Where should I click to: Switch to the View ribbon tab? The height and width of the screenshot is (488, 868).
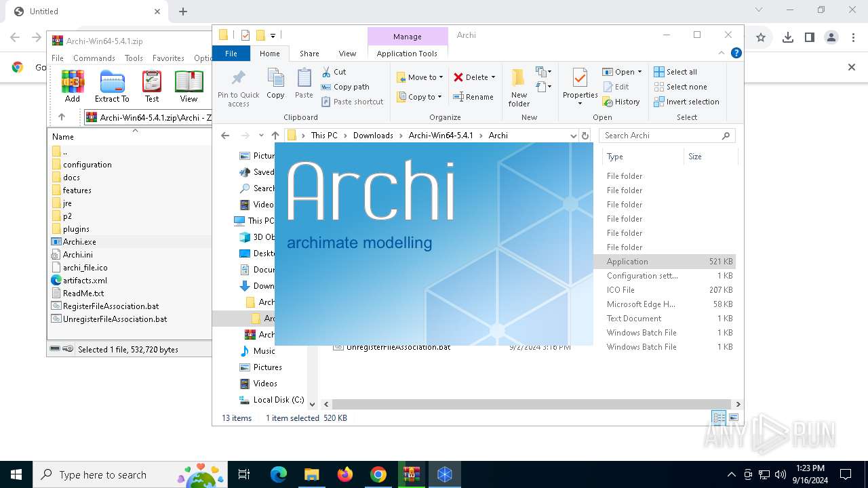tap(347, 54)
